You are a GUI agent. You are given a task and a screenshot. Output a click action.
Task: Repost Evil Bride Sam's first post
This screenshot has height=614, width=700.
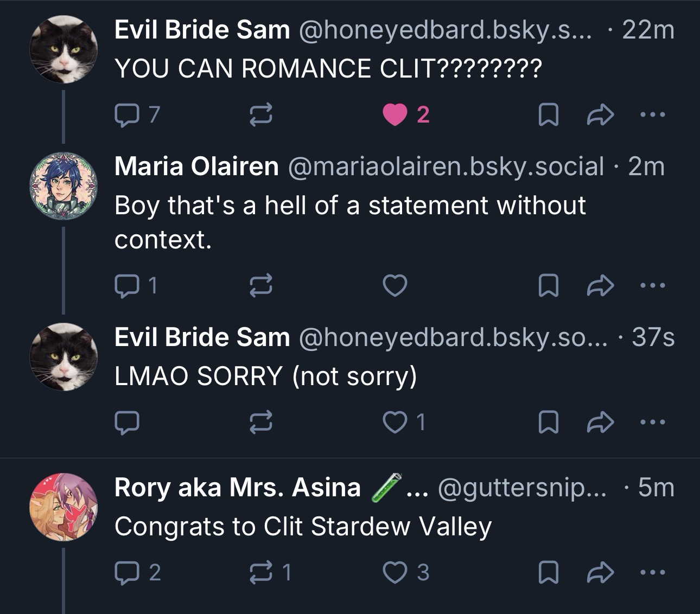coord(260,114)
